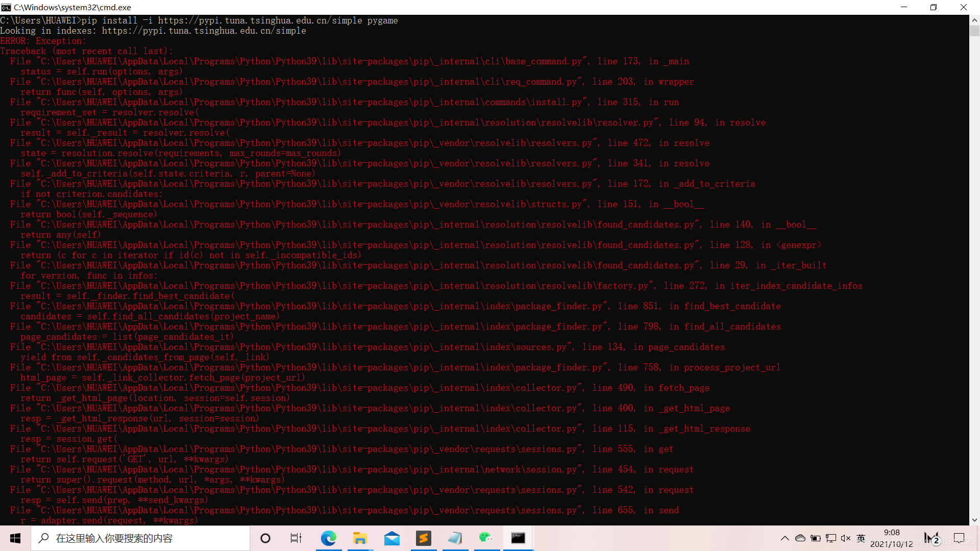Click the sources.py line 134 entry
980x551 pixels.
point(367,347)
